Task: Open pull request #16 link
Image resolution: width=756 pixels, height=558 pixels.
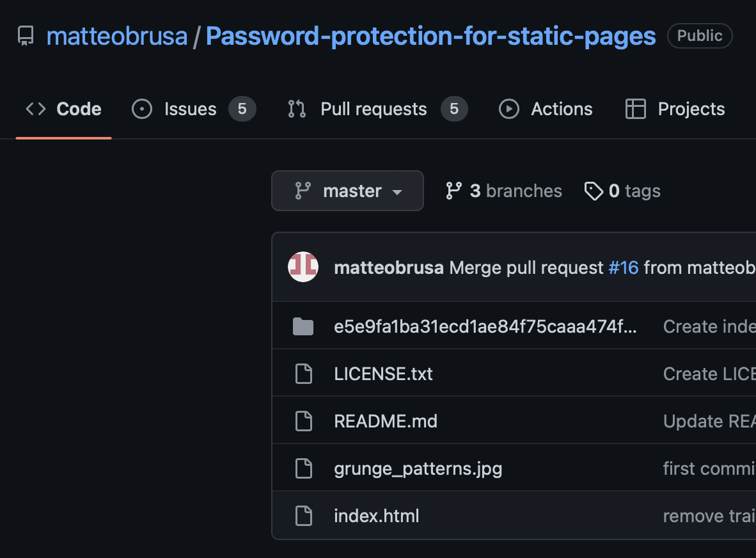Action: tap(624, 267)
